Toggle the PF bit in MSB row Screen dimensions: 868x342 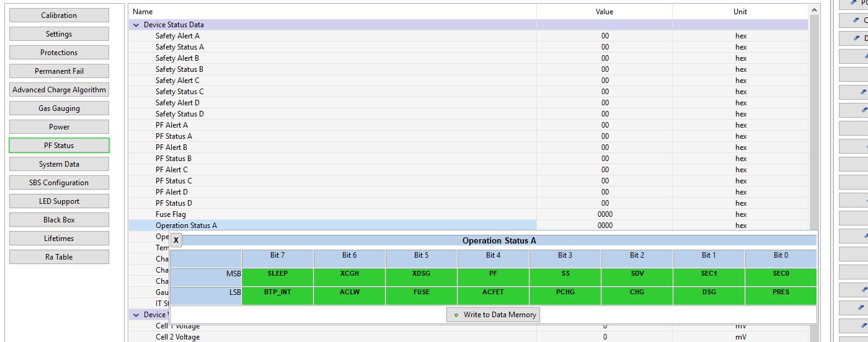tap(494, 276)
